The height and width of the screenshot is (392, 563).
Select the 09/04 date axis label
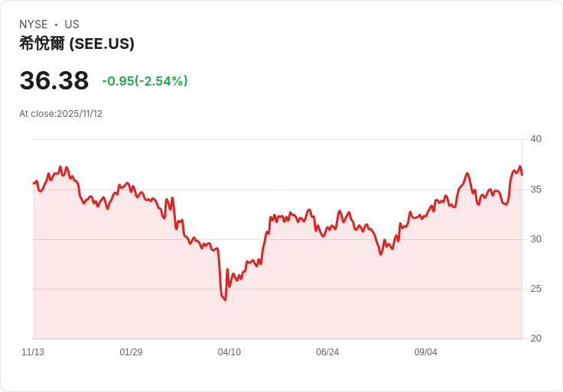coord(425,352)
